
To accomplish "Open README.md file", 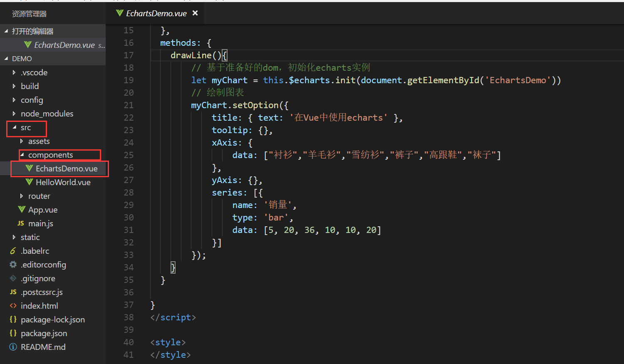I will 43,347.
